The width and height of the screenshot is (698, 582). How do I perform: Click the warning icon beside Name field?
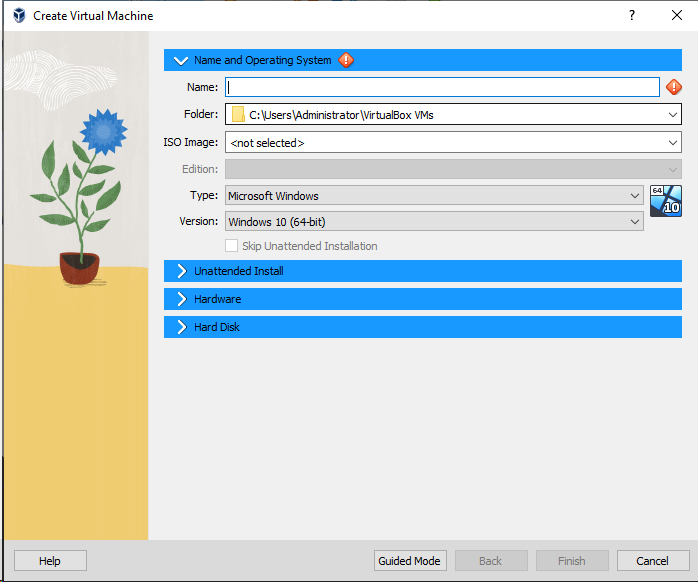tap(674, 87)
